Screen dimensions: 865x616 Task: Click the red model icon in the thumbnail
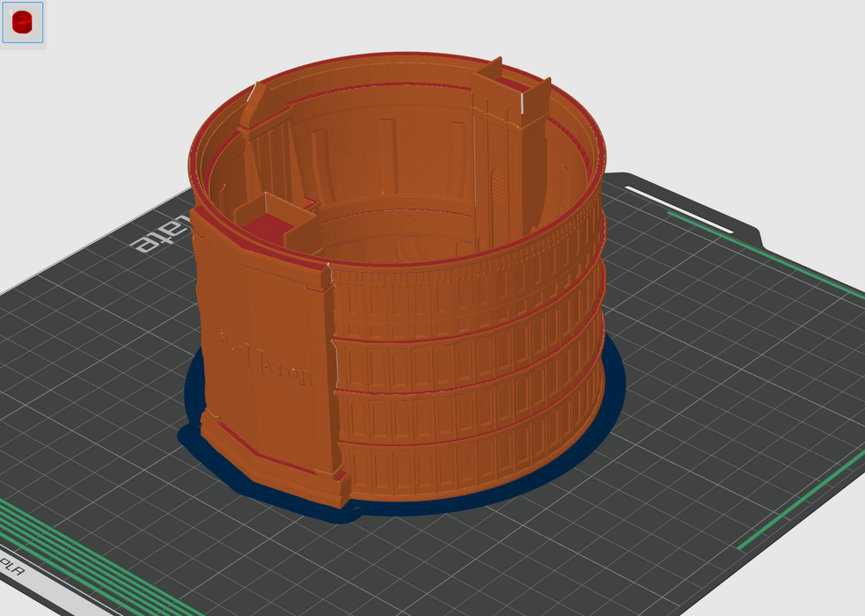tap(22, 23)
